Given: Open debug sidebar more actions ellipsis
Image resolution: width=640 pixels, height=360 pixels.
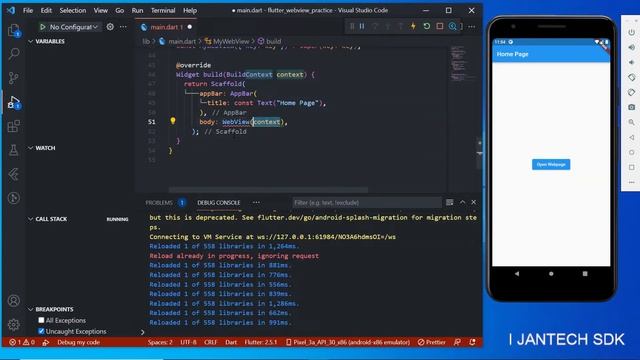Looking at the screenshot, I should click(x=123, y=27).
